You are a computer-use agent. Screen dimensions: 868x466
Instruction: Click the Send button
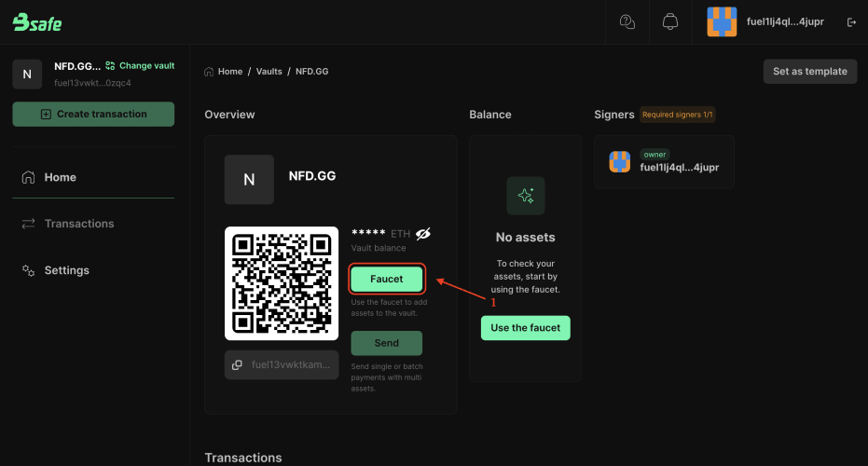(x=386, y=343)
